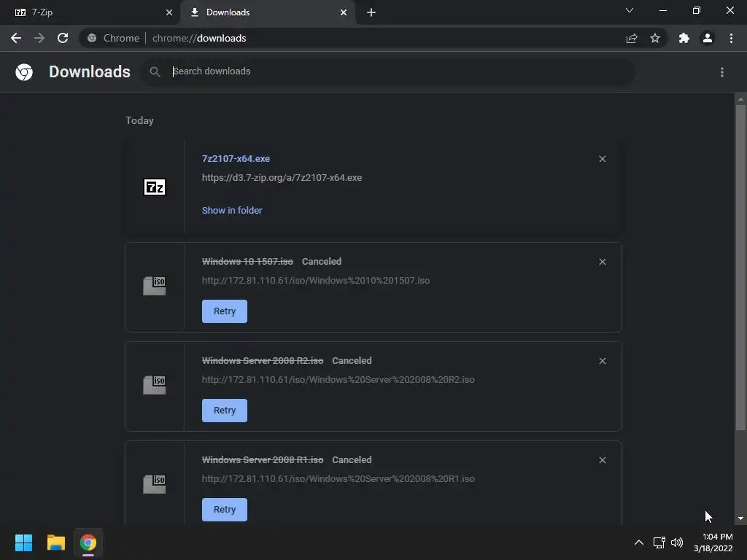The width and height of the screenshot is (747, 560).
Task: Reload the Downloads page
Action: pyautogui.click(x=63, y=38)
